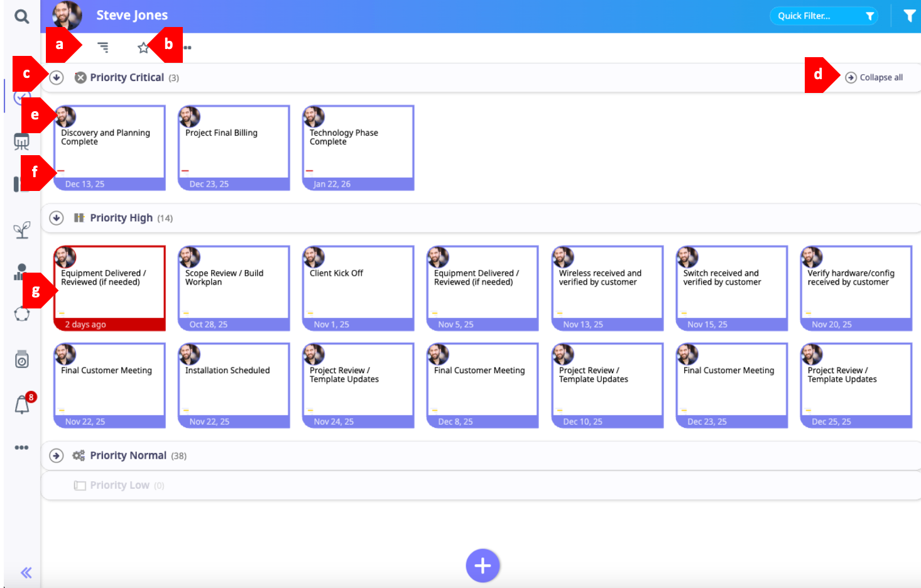921x588 pixels.
Task: Open notifications bell with badge 8
Action: (x=23, y=404)
